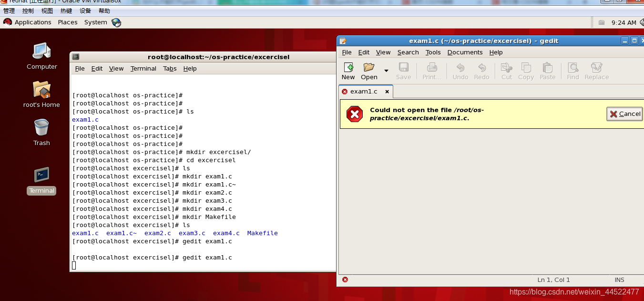Viewport: 644px width, 301px height.
Task: Open the terminal window File menu
Action: tap(80, 69)
